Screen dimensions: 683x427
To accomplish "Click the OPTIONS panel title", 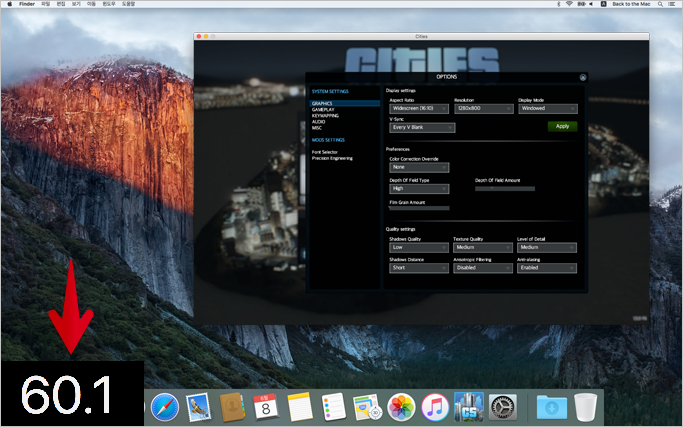I will pos(446,77).
